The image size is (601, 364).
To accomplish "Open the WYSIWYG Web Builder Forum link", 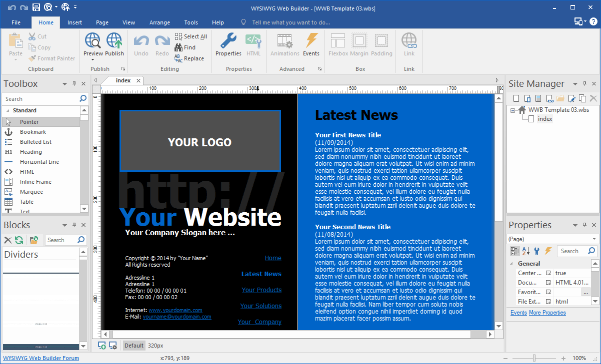I will pyautogui.click(x=41, y=358).
